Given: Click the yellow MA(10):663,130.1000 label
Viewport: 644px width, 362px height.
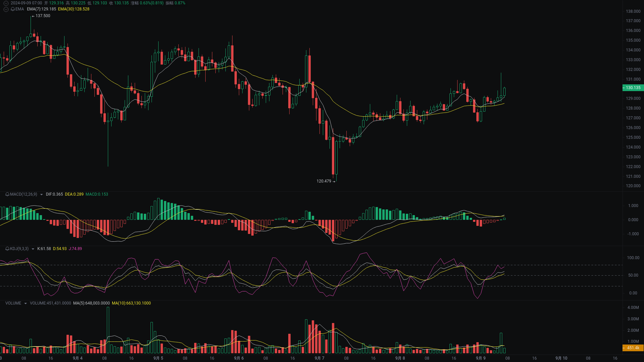Looking at the screenshot, I should point(131,303).
